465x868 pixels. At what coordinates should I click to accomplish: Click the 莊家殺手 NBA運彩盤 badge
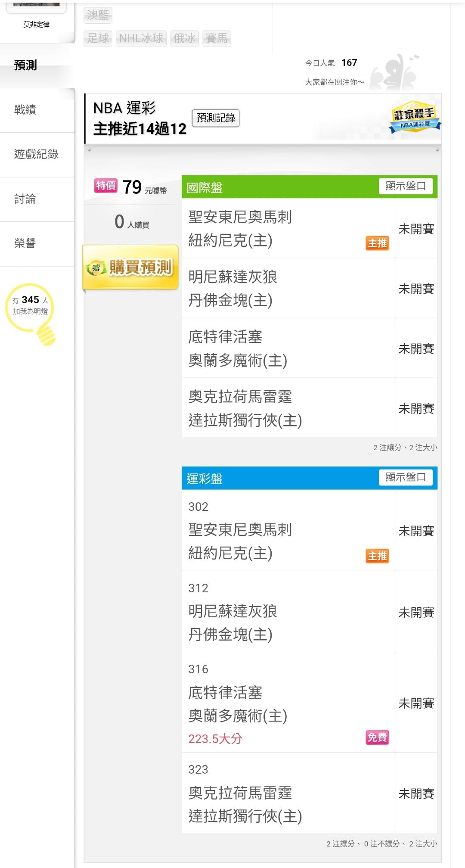414,117
